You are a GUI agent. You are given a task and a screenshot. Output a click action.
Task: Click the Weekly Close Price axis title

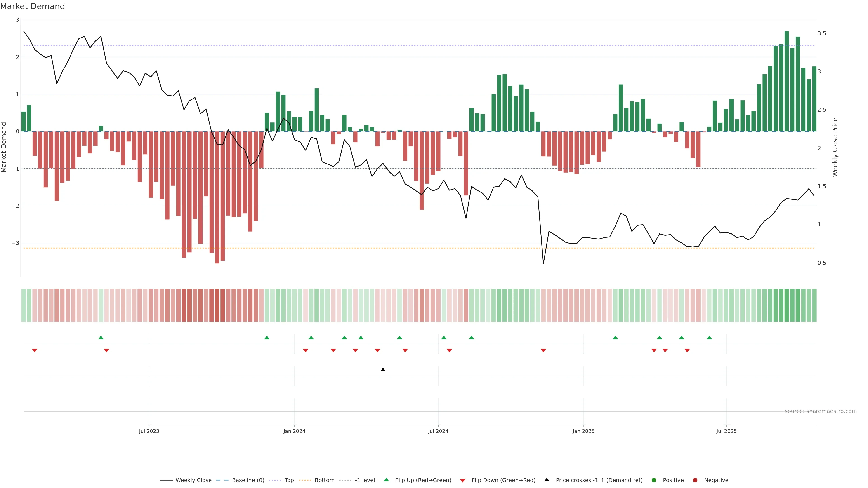tap(835, 147)
